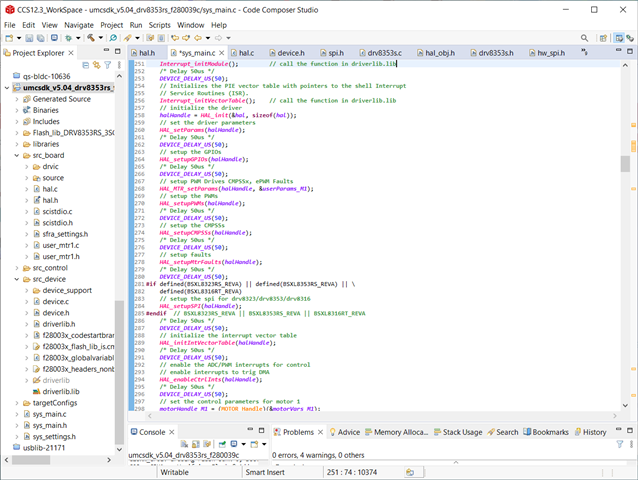This screenshot has height=480, width=638.
Task: Close the Project Explorer view
Action: point(71,53)
